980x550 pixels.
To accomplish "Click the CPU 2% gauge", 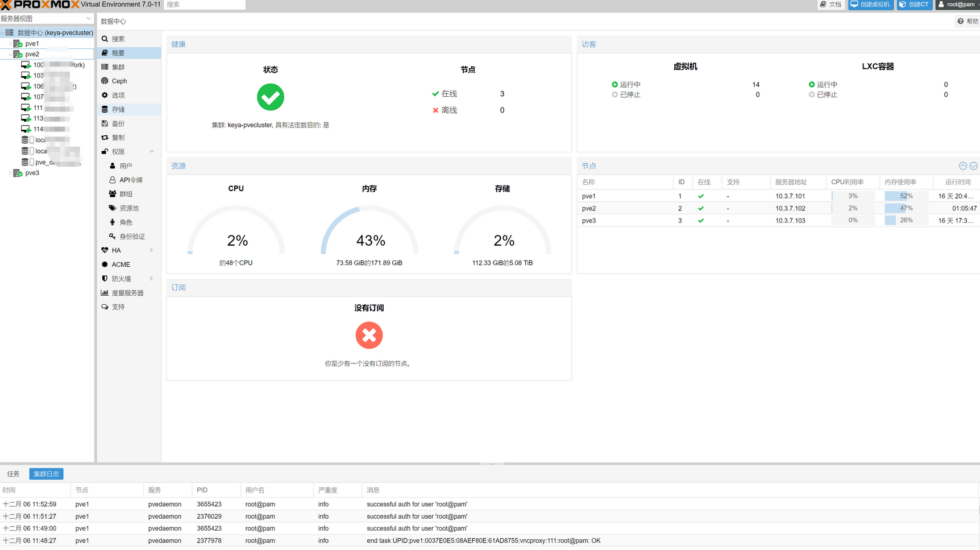I will pyautogui.click(x=236, y=230).
